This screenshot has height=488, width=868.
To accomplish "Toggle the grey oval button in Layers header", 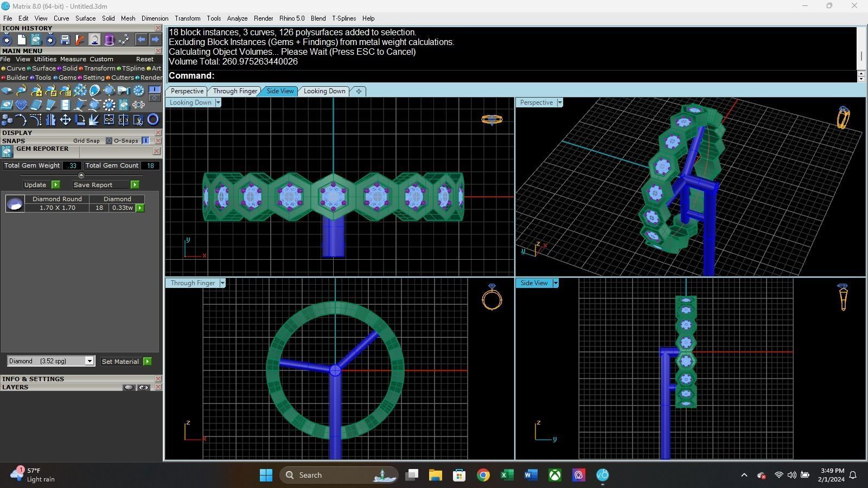I will tap(129, 387).
